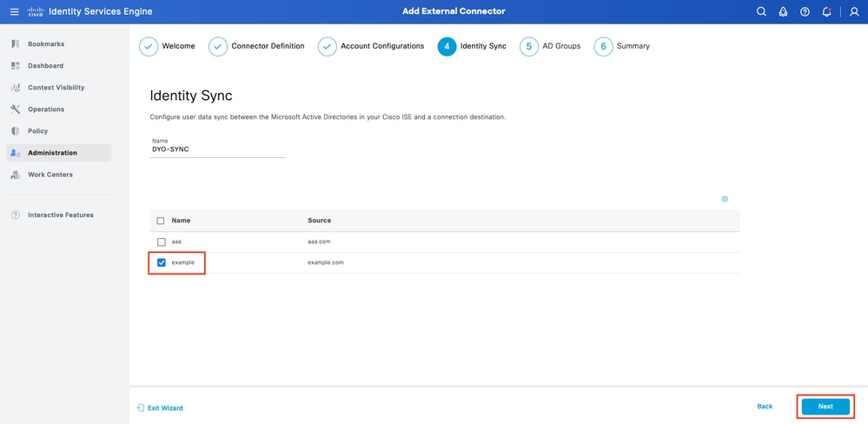Click the step 5 circle
Image resolution: width=868 pixels, height=424 pixels.
coord(528,47)
